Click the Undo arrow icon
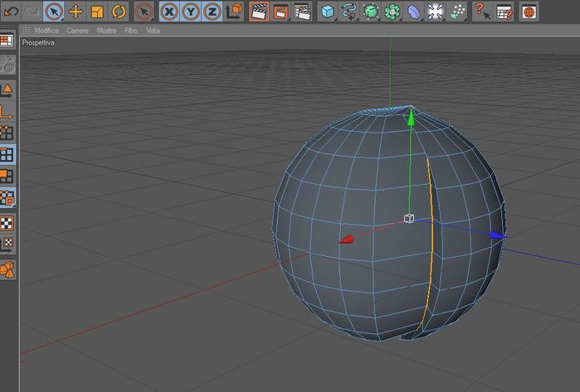Viewport: 580px width, 392px height. pos(11,12)
